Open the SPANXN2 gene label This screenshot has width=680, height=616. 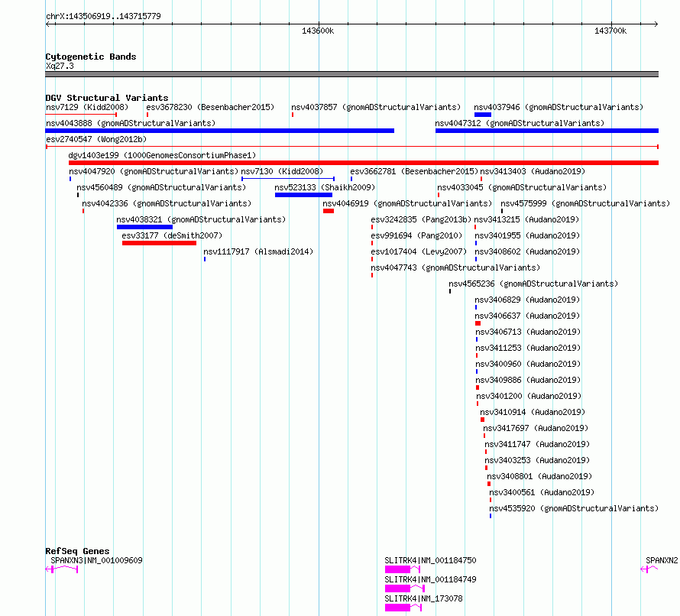pos(662,560)
